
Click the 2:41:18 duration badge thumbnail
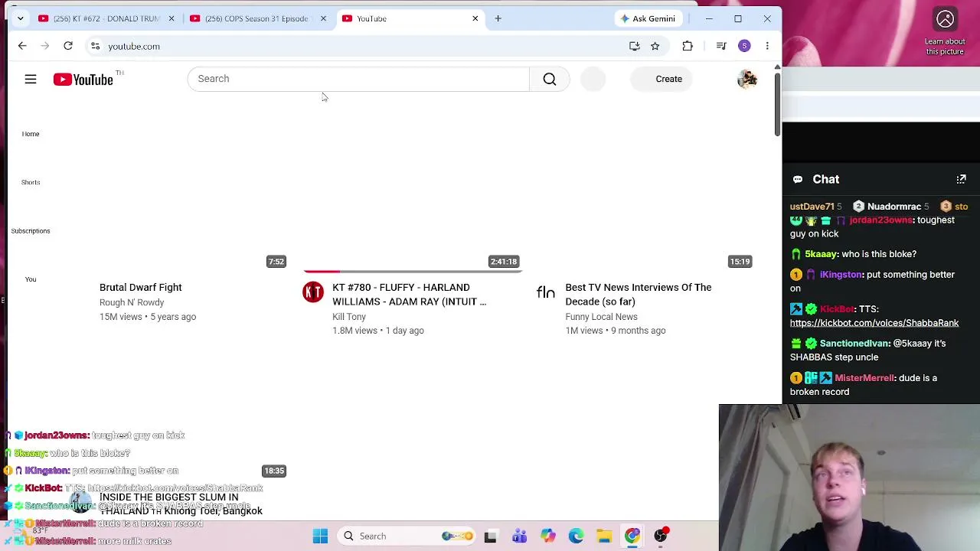coord(504,262)
